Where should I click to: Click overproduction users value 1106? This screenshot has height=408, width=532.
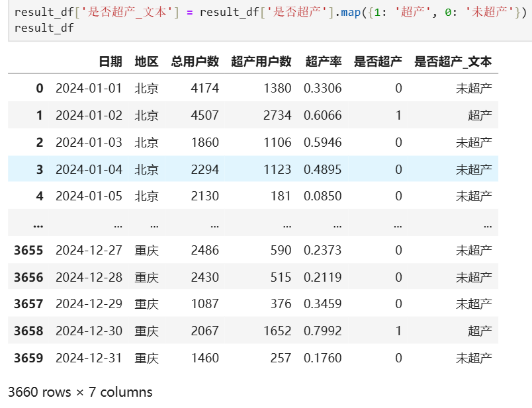click(277, 142)
